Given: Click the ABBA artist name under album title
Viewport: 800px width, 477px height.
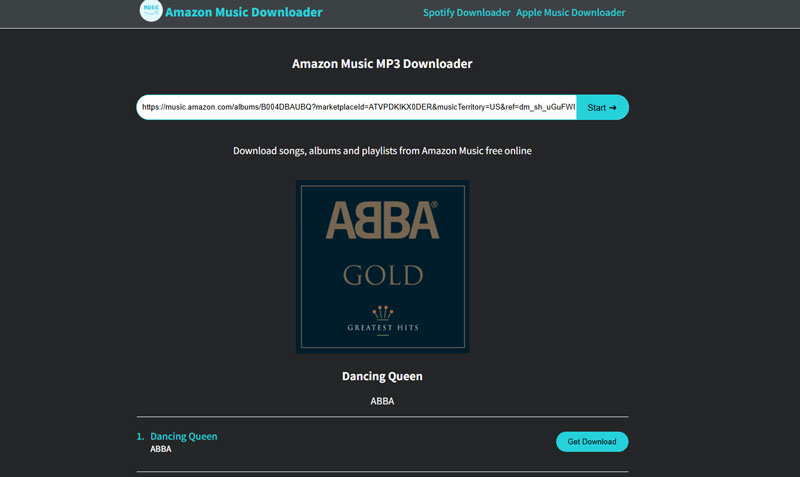Looking at the screenshot, I should coord(382,401).
